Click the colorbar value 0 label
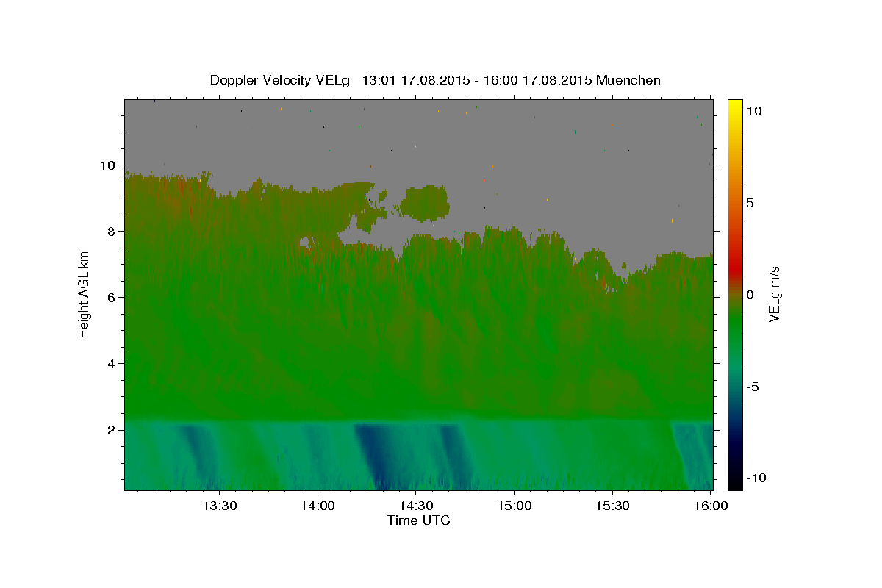Screen dimensions: 882x588 click(750, 295)
